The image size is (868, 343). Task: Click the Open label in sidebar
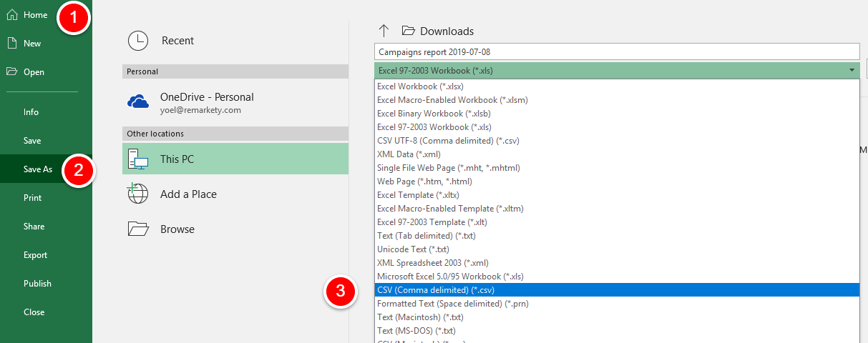pos(34,72)
